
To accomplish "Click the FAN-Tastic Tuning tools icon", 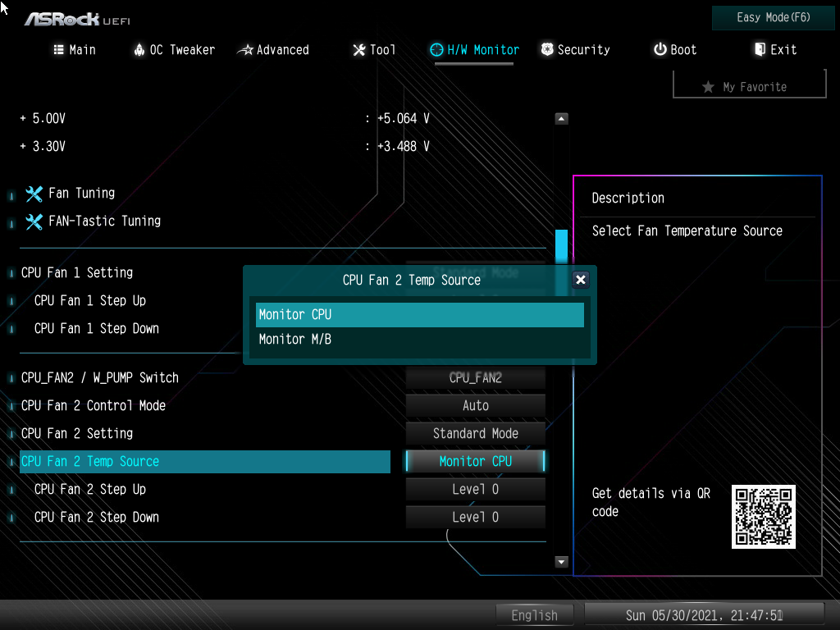I will (34, 221).
